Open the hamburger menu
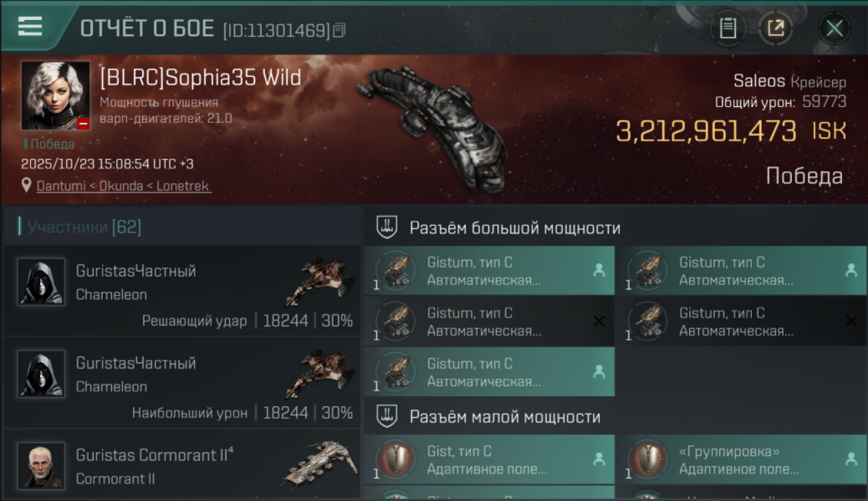Screen dimensions: 868x501 coord(30,27)
